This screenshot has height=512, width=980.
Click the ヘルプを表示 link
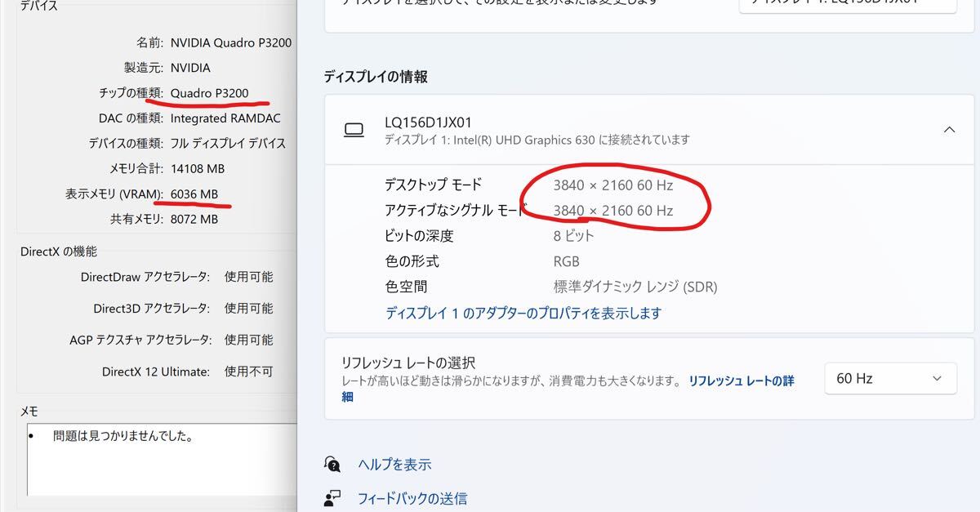[394, 465]
